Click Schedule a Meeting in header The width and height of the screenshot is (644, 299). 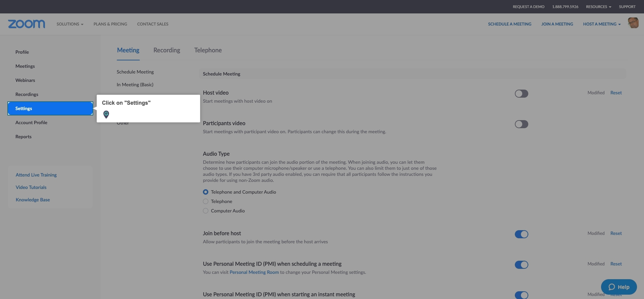tap(509, 24)
